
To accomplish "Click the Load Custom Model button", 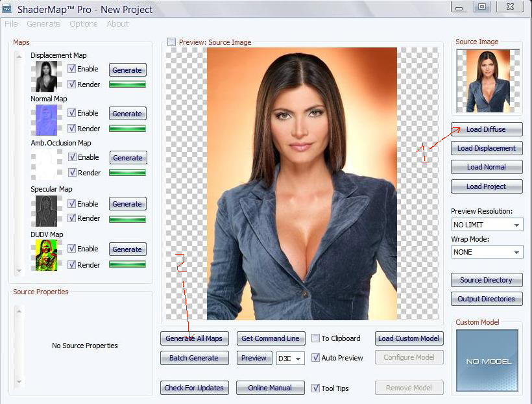I will tap(409, 338).
